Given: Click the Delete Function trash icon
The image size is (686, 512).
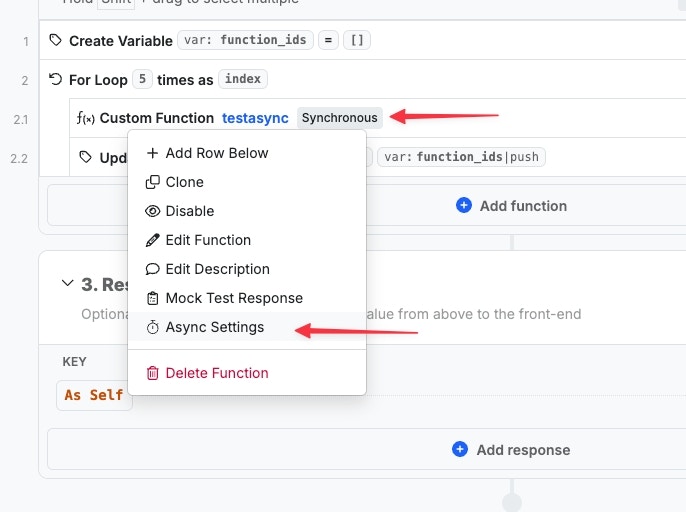Looking at the screenshot, I should point(153,373).
